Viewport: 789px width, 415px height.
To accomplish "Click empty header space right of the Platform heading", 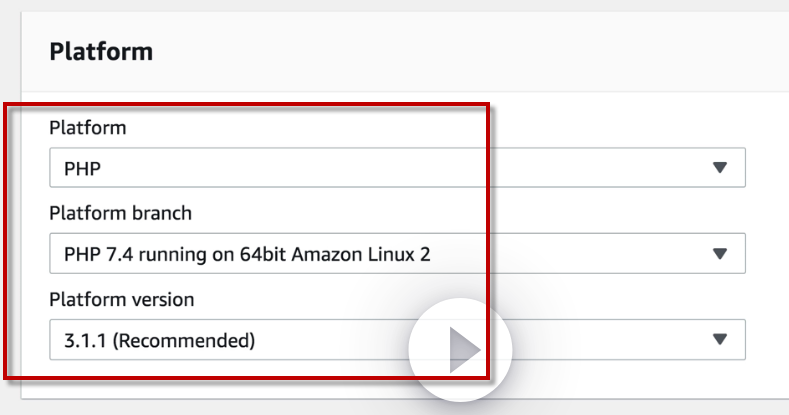I will (x=450, y=51).
